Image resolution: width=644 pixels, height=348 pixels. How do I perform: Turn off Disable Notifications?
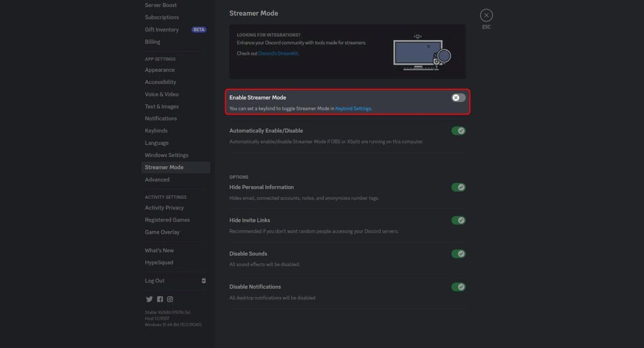[x=458, y=287]
